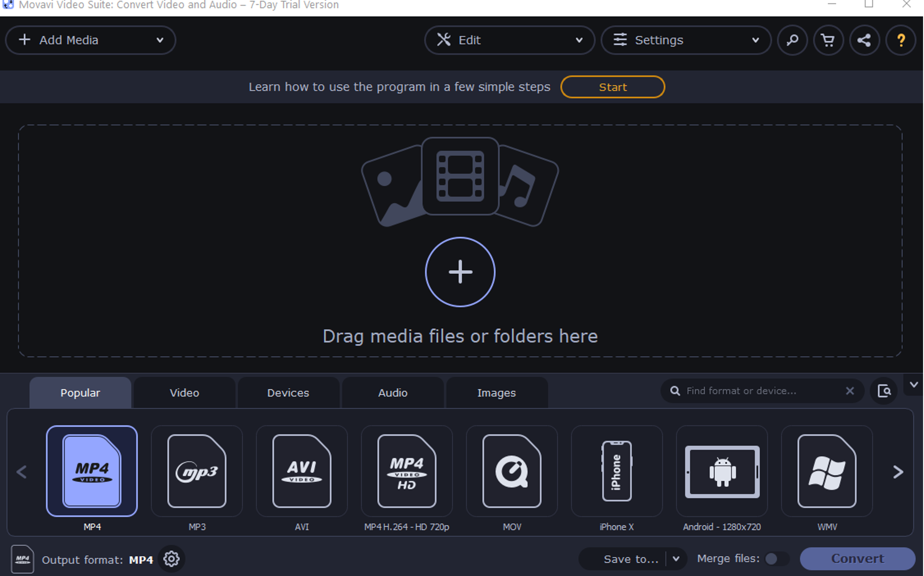Show previous format presets
Screen dimensions: 924x576
tap(22, 472)
